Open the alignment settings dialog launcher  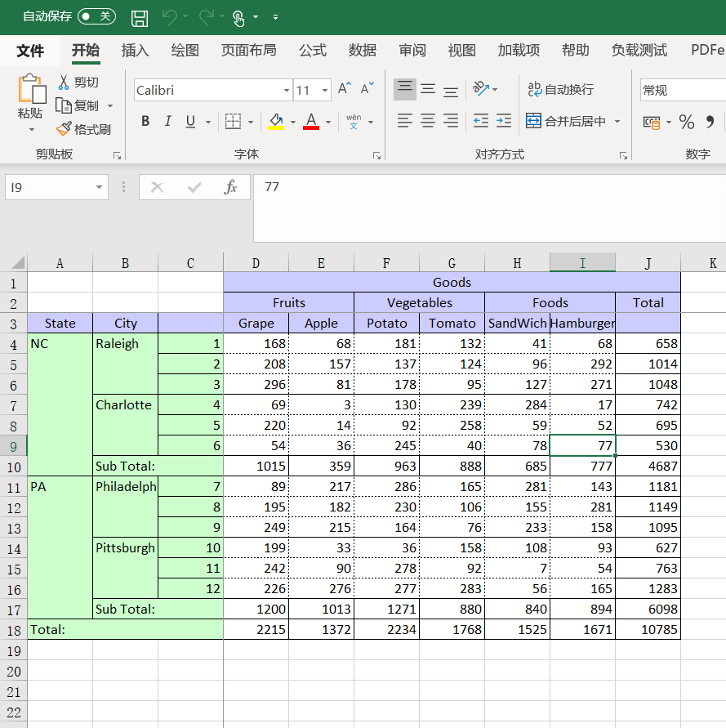click(x=623, y=156)
